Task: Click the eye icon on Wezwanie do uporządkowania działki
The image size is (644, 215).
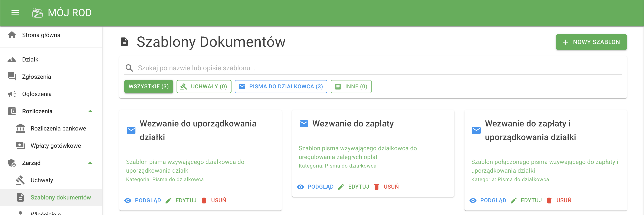Action: click(128, 200)
